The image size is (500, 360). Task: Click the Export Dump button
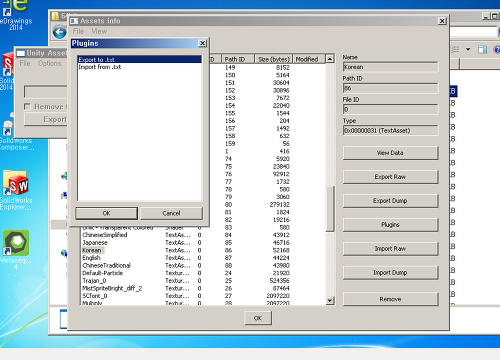tap(390, 201)
